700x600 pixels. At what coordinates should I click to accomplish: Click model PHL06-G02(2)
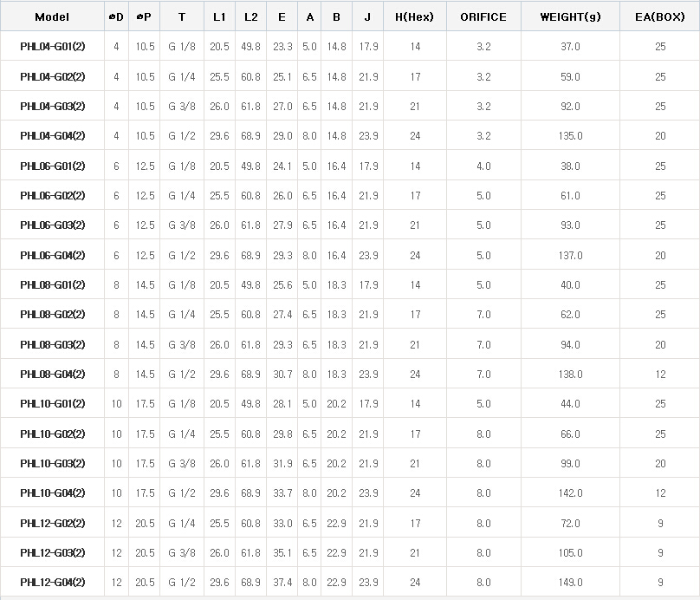(52, 196)
